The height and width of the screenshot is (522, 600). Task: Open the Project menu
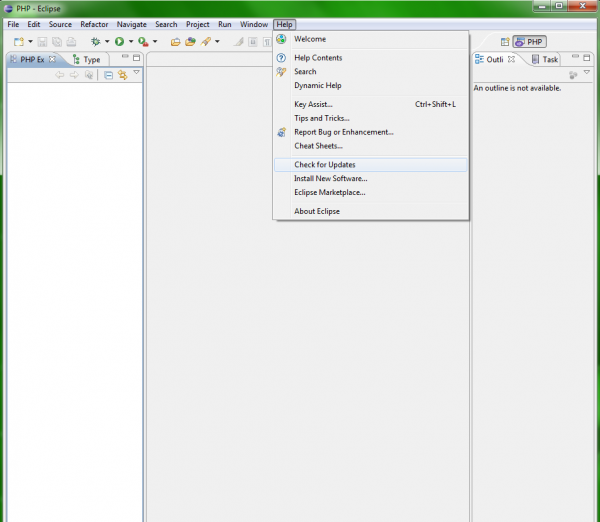coord(197,24)
